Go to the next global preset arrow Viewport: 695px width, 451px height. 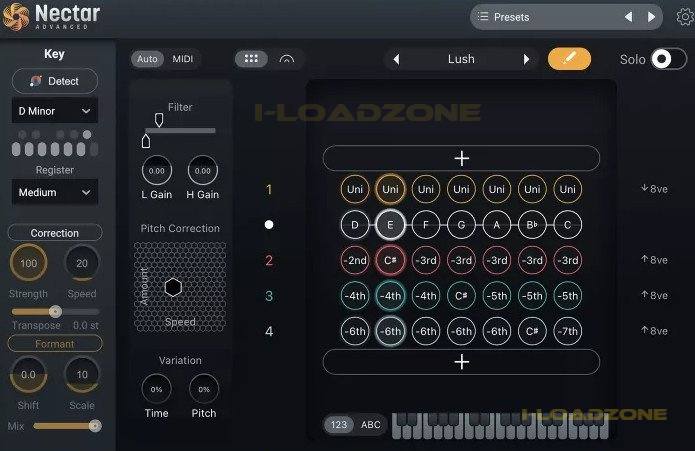(x=651, y=17)
